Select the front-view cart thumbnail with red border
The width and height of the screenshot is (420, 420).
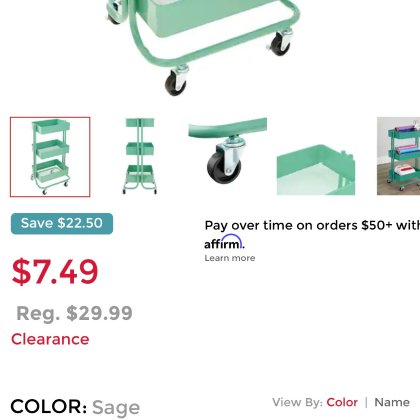point(50,157)
